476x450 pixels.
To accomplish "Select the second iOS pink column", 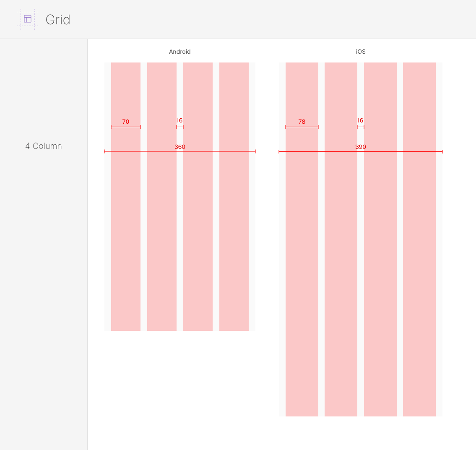I will 341,239.
